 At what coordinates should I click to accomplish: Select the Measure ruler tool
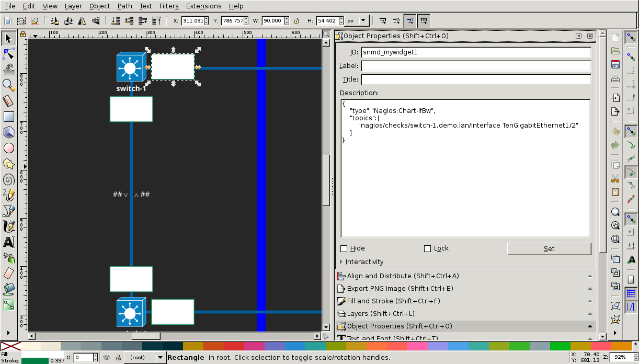[x=8, y=100]
